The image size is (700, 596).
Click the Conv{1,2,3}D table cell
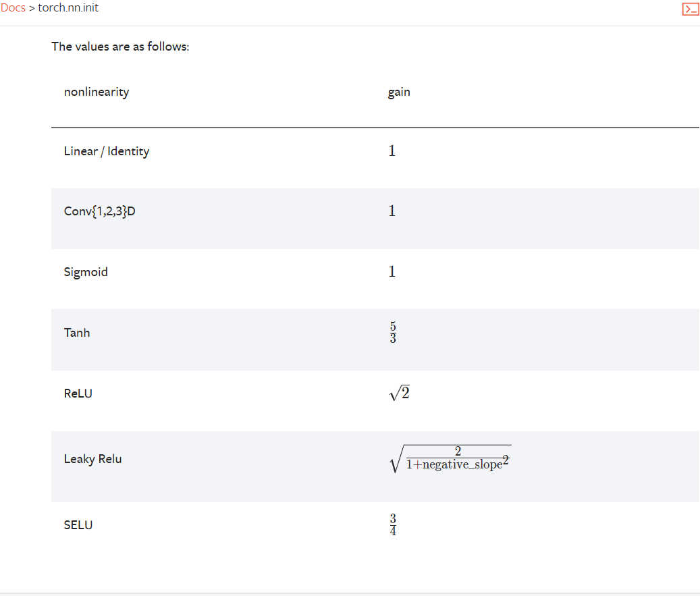pyautogui.click(x=99, y=211)
